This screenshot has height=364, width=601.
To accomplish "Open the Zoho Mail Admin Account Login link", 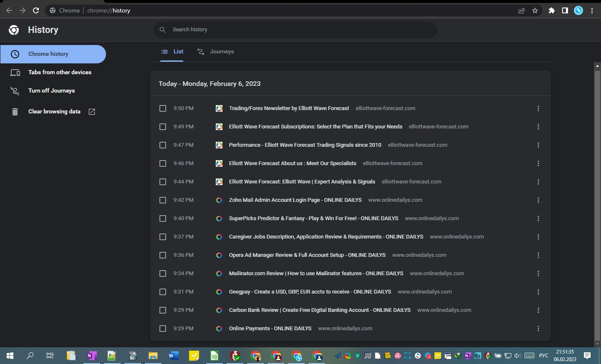I will (295, 200).
